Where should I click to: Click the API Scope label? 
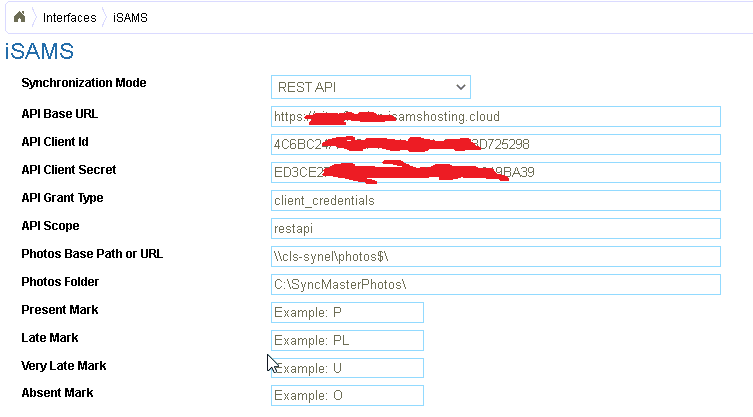50,226
